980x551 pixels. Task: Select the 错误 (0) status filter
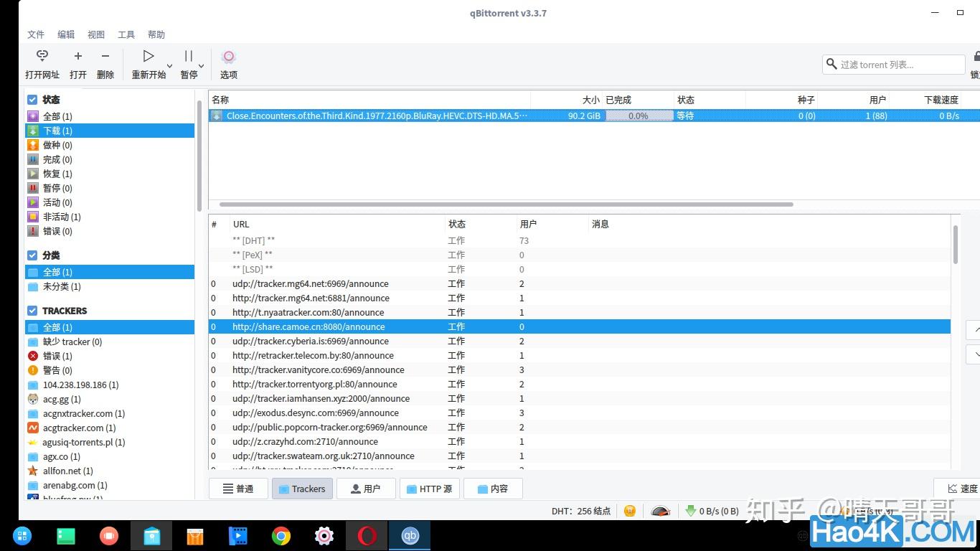110,231
